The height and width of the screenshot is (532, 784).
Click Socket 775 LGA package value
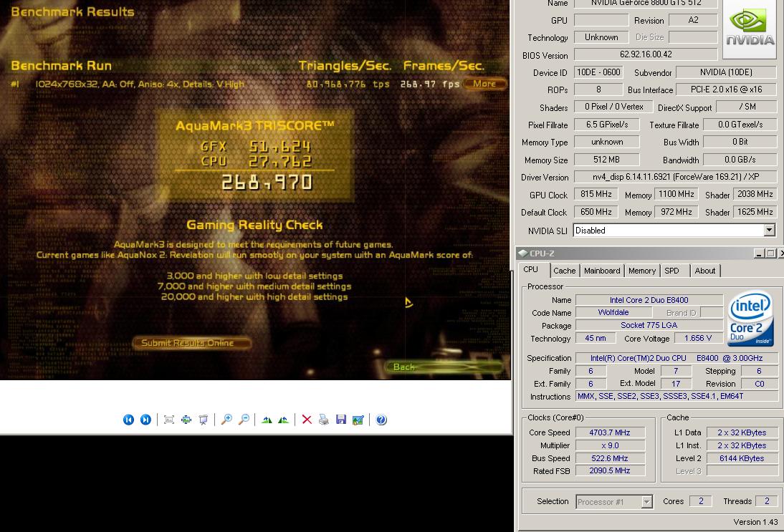click(649, 325)
